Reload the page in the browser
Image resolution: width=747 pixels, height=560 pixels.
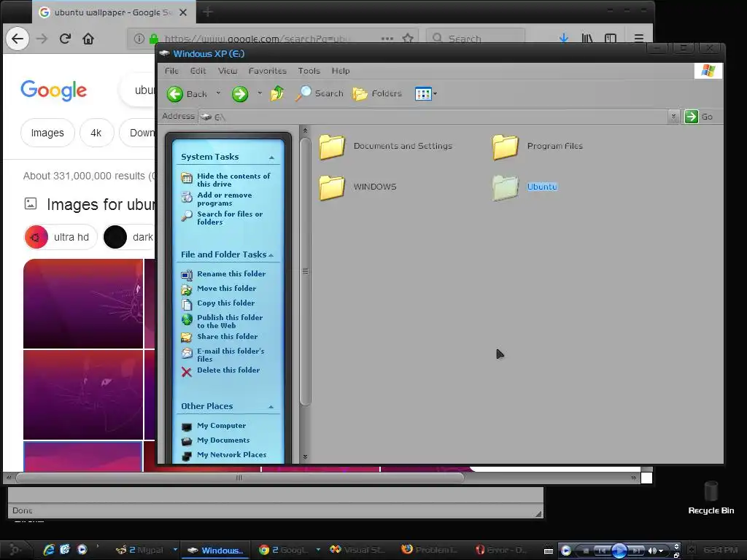[65, 39]
